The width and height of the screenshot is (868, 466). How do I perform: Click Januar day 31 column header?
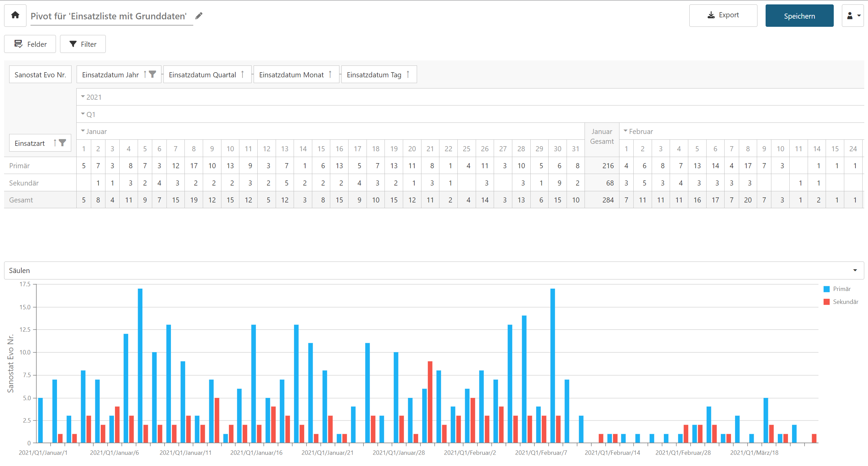point(575,149)
